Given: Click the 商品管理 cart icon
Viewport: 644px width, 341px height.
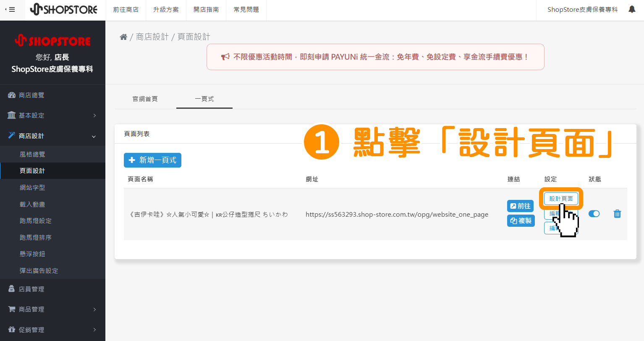Looking at the screenshot, I should click(12, 309).
